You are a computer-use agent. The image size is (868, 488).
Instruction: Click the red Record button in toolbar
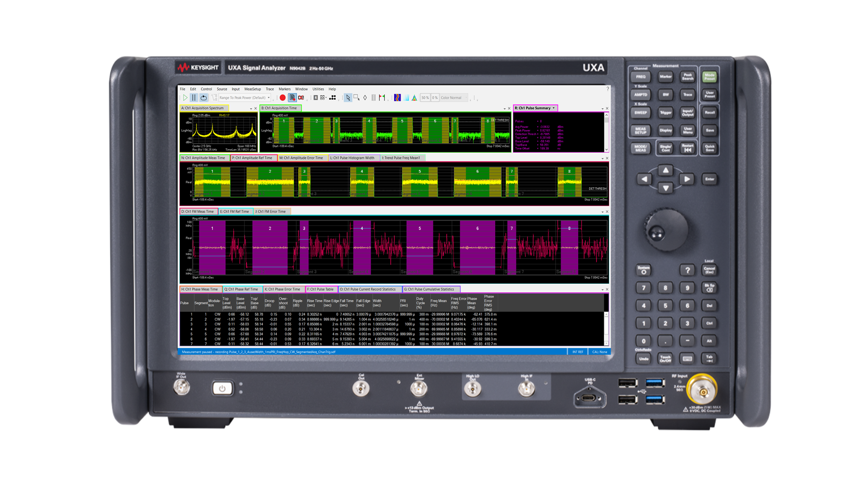click(283, 98)
